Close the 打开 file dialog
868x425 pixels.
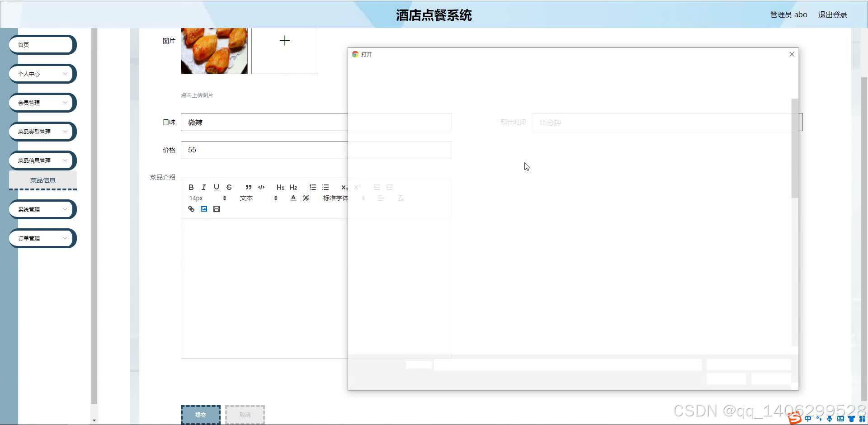[x=792, y=54]
